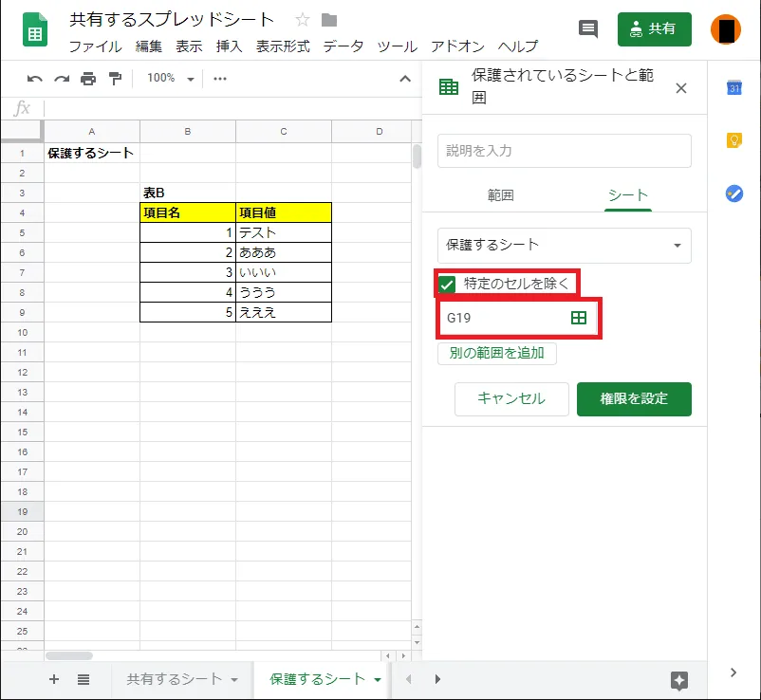
Task: Click the redo arrow icon
Action: [62, 79]
